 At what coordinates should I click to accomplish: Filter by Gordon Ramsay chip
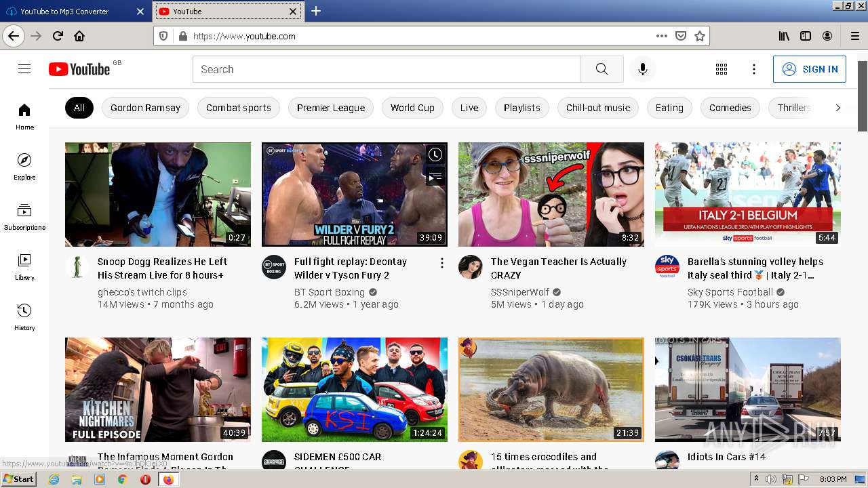coord(145,108)
